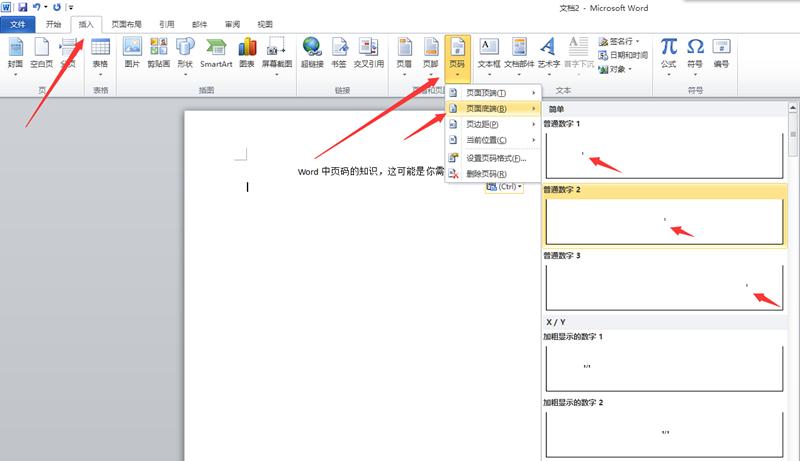
Task: Open Quick Parts (文档部件)
Action: [519, 55]
